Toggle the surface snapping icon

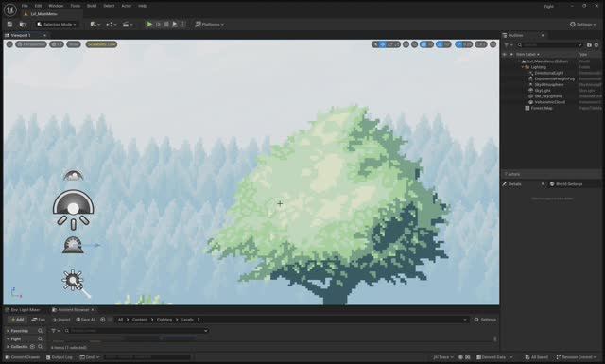click(x=414, y=44)
